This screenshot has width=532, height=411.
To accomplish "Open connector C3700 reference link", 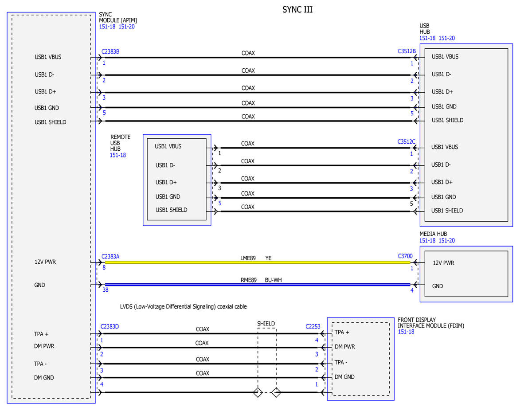I will click(405, 256).
